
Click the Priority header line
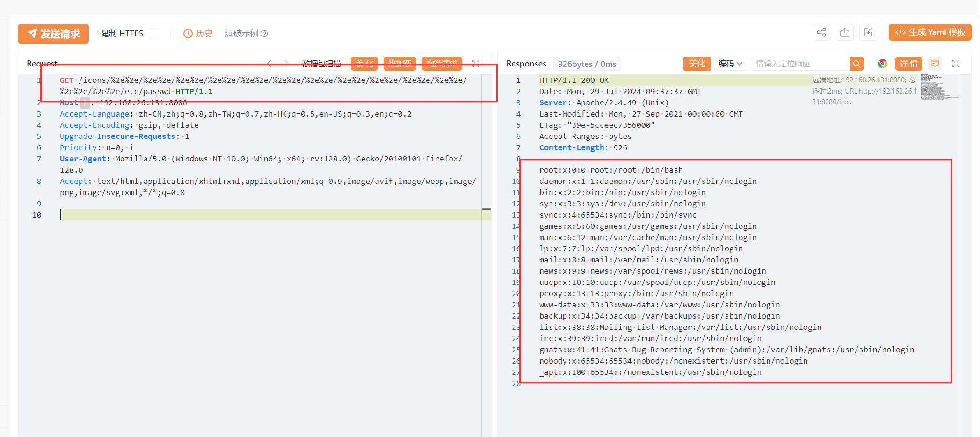coord(96,147)
